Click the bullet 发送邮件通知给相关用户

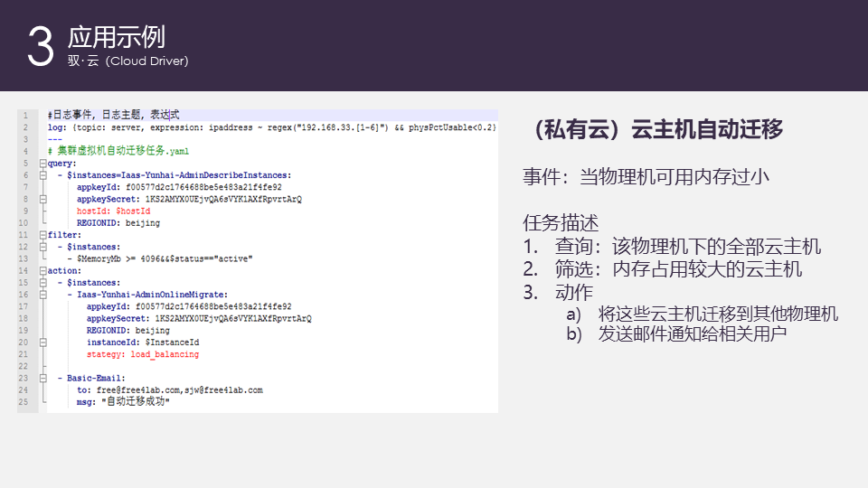692,333
